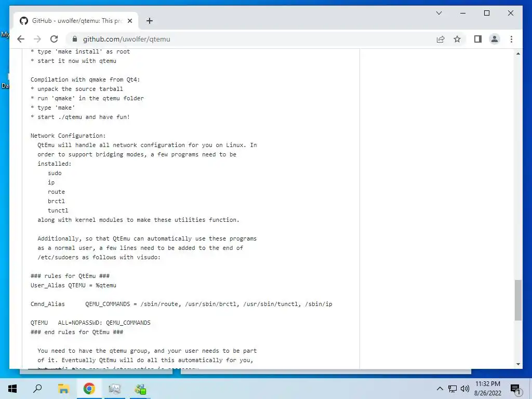The height and width of the screenshot is (399, 532).
Task: Bookmark this tab with the star icon
Action: [457, 39]
